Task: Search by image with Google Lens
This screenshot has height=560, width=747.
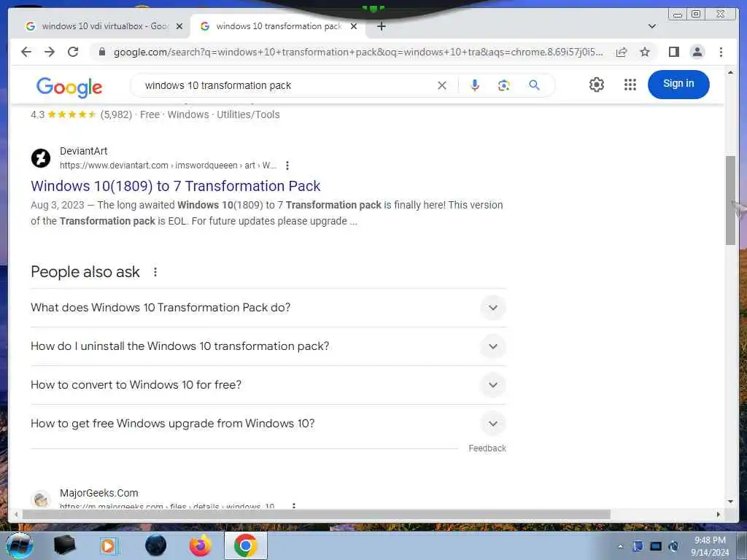Action: pyautogui.click(x=503, y=85)
